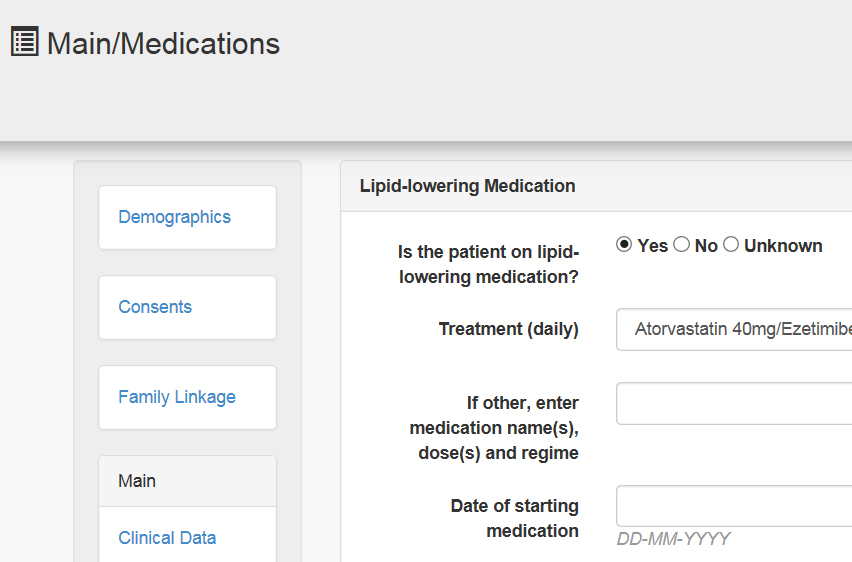The width and height of the screenshot is (852, 562).
Task: Select Yes for lipid-lowering medication
Action: [x=624, y=245]
